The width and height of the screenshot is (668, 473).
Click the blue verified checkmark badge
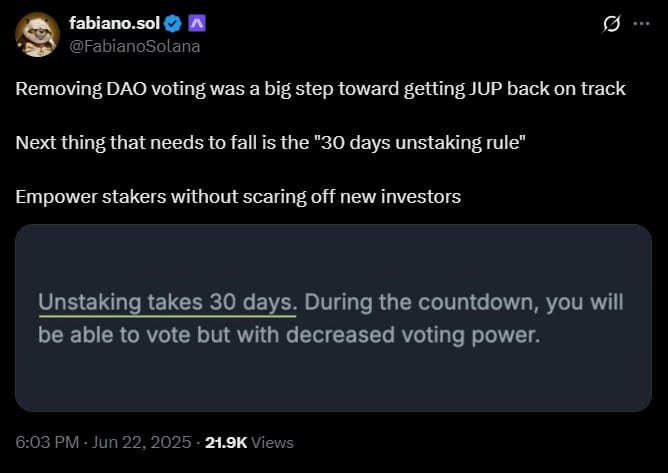click(x=173, y=24)
